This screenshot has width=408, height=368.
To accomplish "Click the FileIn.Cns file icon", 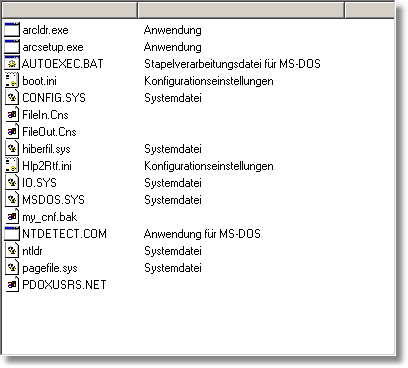I will click(x=12, y=115).
